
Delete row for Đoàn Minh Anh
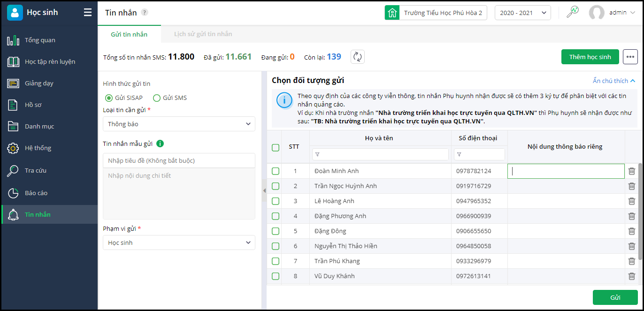point(632,171)
